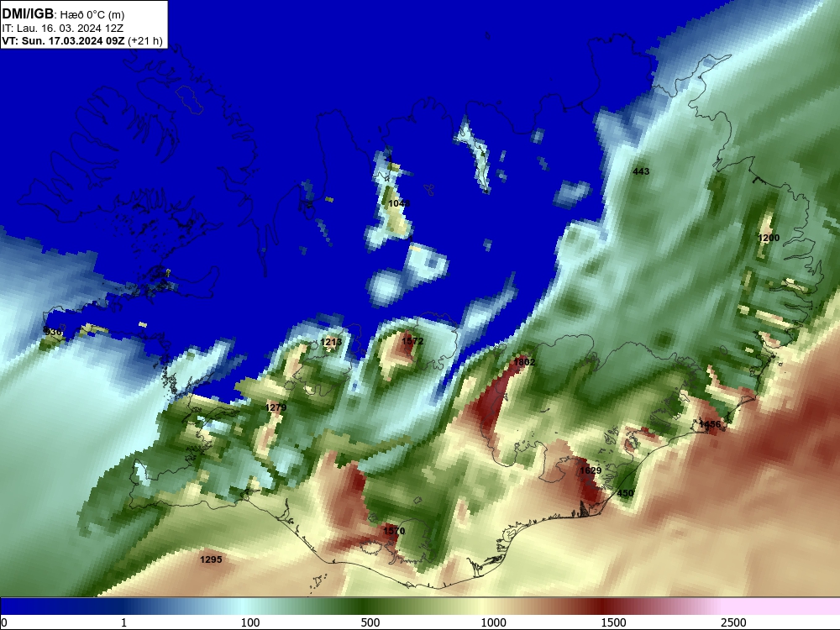Click the map value 1279
The height and width of the screenshot is (630, 840).
coord(276,407)
